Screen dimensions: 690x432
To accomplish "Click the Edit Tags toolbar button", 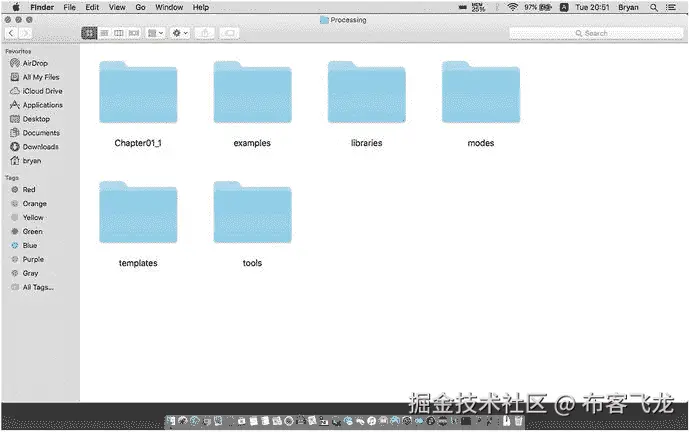I will pos(229,33).
